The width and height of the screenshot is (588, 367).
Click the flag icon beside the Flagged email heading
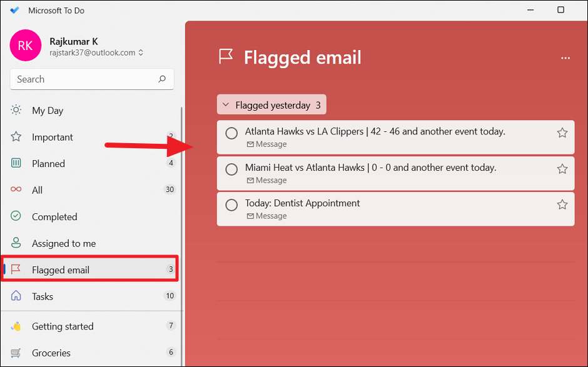click(226, 57)
